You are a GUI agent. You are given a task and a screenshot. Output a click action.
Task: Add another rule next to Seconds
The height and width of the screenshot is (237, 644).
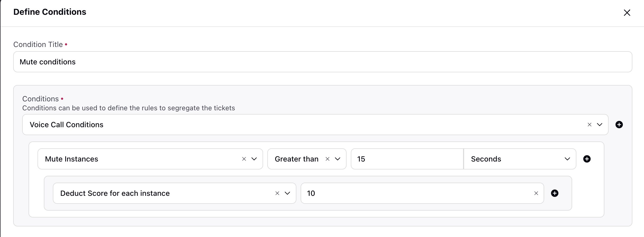tap(587, 159)
